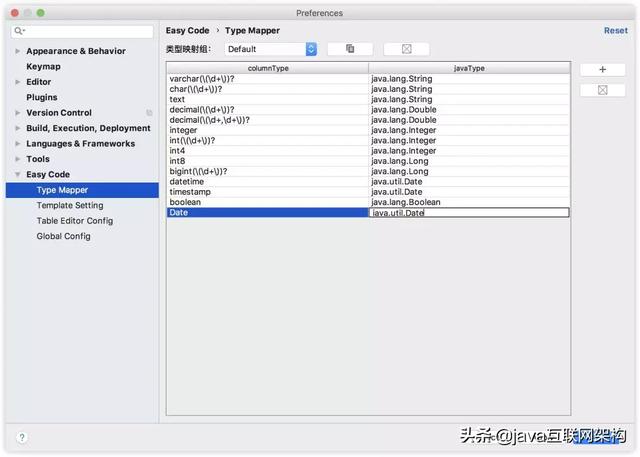This screenshot has width=640, height=457.
Task: Open Template Setting page
Action: point(70,206)
